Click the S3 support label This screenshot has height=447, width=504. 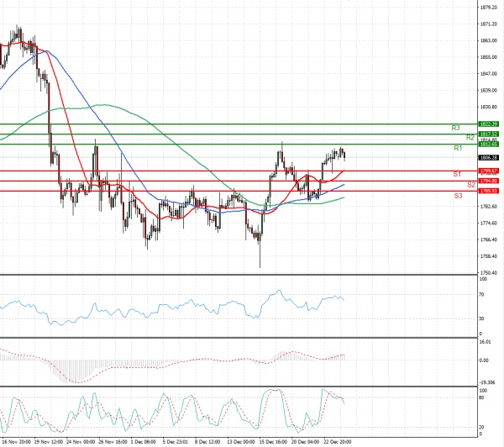[458, 196]
